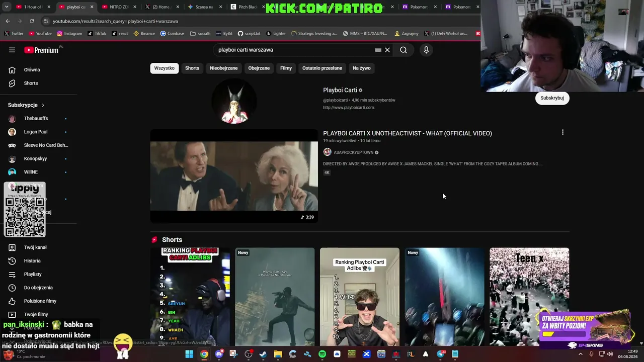Show only 'Na żywo' results

(x=362, y=68)
